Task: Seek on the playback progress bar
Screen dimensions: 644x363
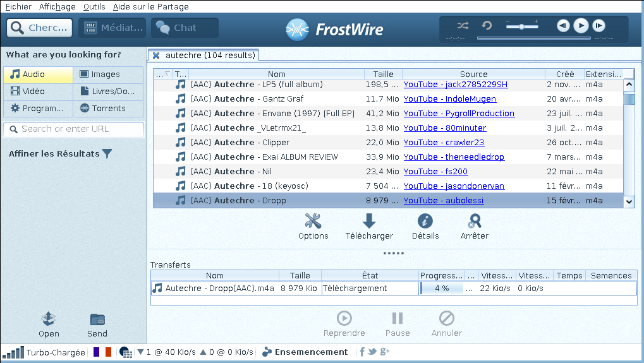Action: (534, 38)
